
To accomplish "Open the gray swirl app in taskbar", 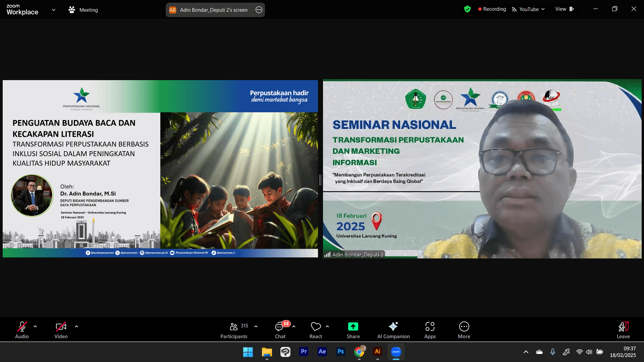I will point(285,352).
